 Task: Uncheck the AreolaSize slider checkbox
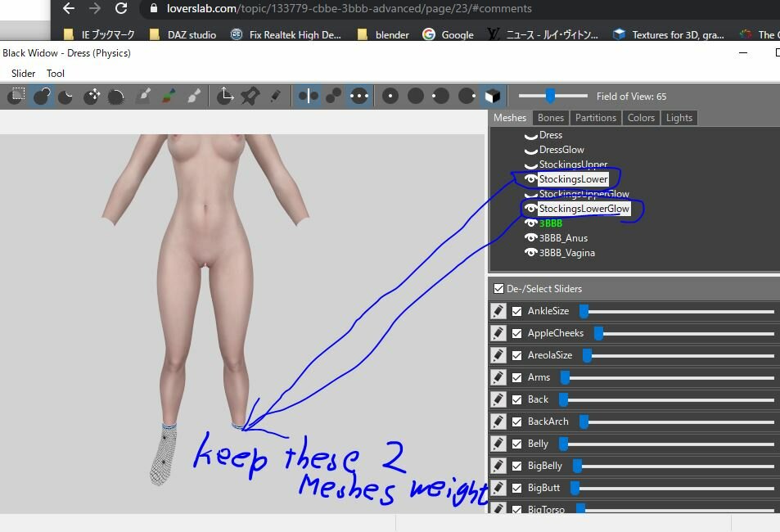point(516,355)
